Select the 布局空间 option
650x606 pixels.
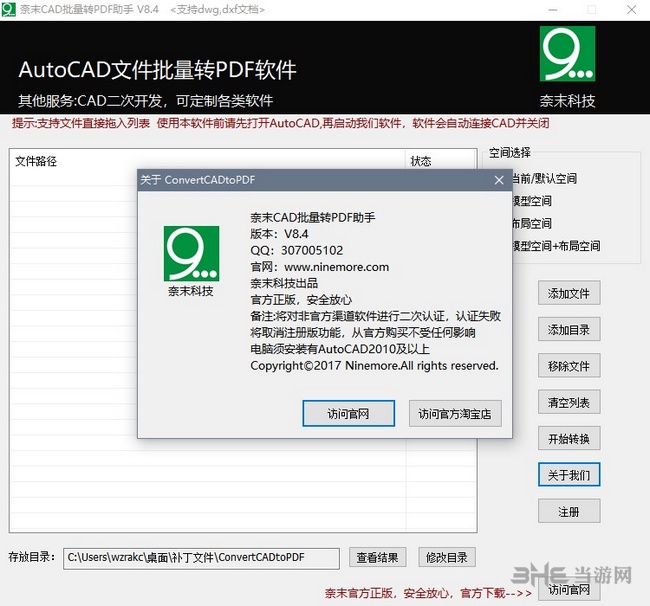tap(532, 223)
